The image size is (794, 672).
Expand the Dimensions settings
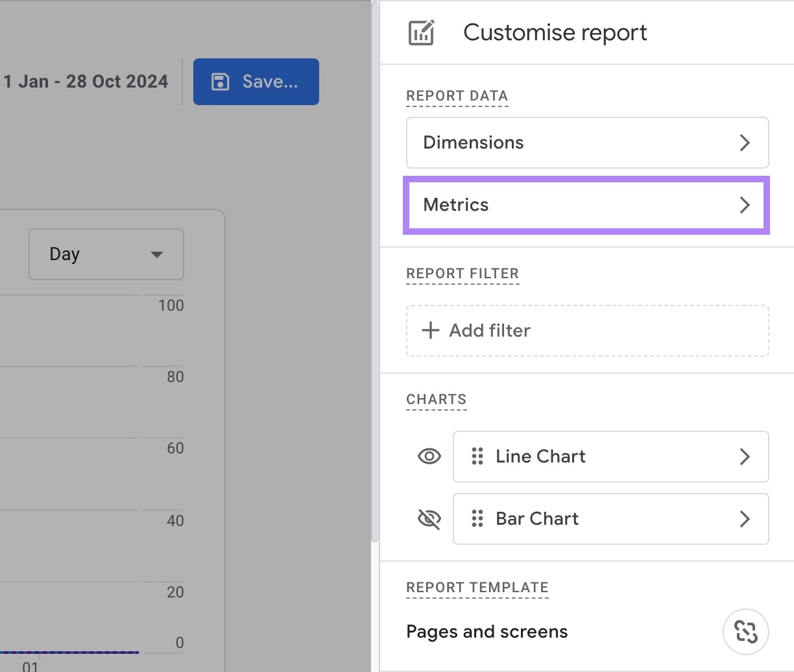(x=587, y=143)
